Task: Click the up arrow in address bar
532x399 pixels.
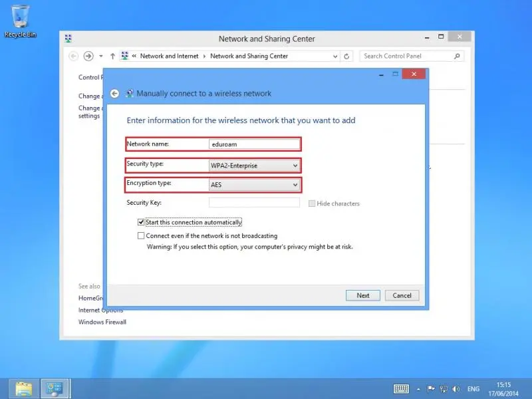Action: click(x=112, y=57)
